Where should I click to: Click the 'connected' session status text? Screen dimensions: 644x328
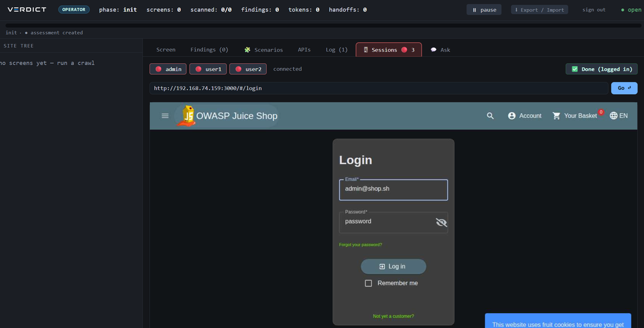click(287, 69)
